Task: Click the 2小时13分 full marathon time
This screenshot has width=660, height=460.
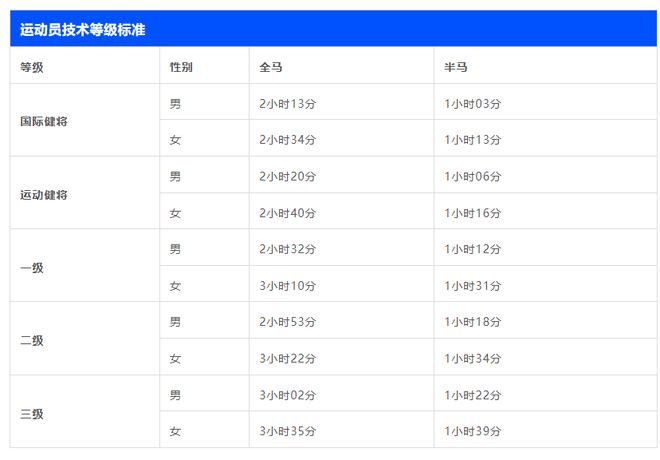Action: pos(287,104)
